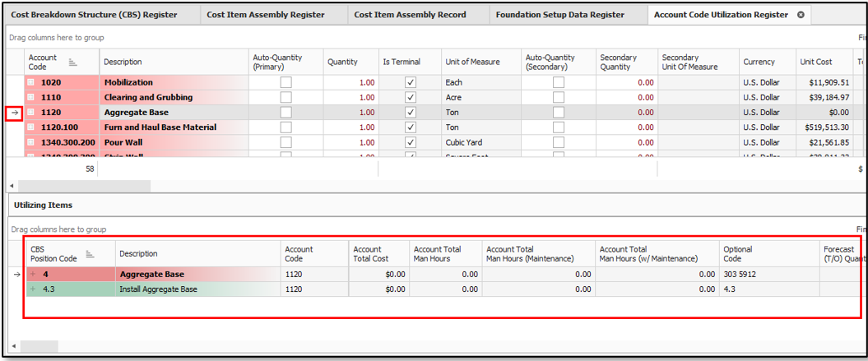The height and width of the screenshot is (361, 868).
Task: Click the sort icon in Account Code header
Action: pyautogui.click(x=72, y=62)
